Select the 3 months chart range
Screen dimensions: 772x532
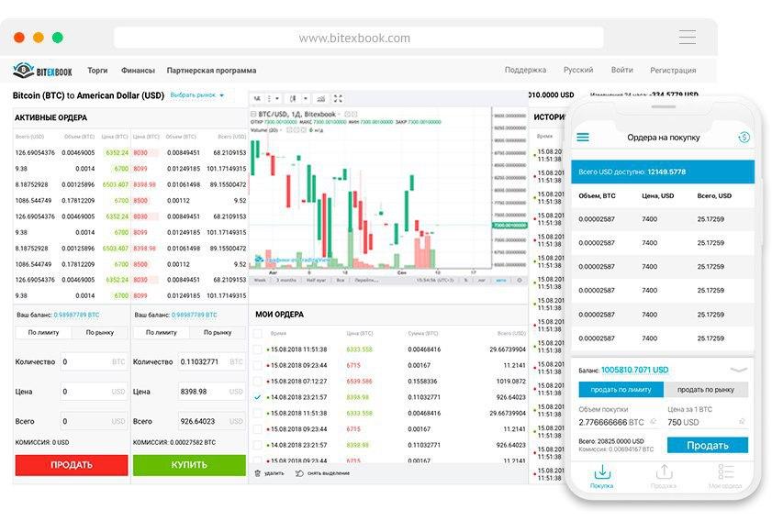click(x=286, y=280)
